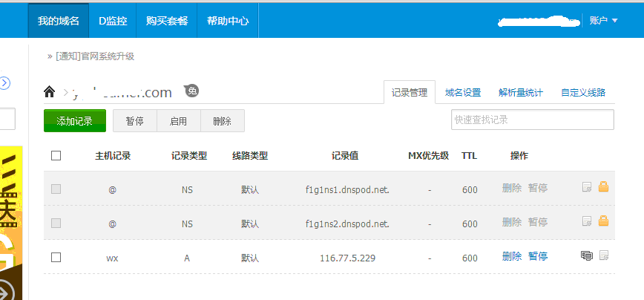Click the free plan badge beside domain
This screenshot has height=300, width=644.
192,91
